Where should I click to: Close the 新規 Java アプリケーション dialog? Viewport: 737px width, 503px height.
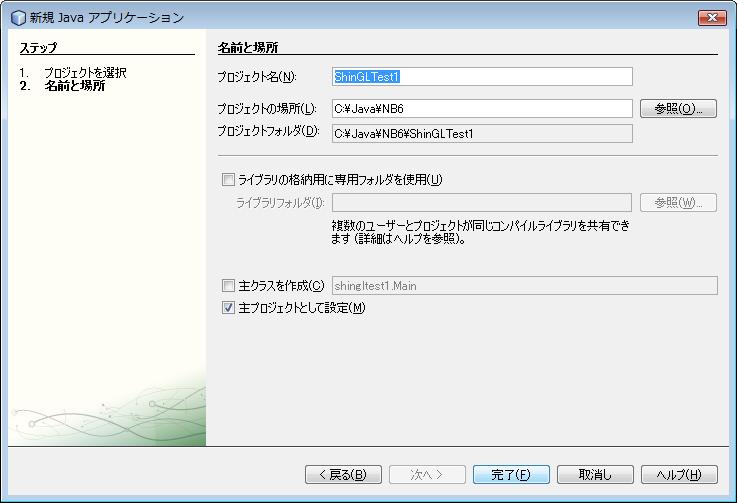click(x=712, y=17)
